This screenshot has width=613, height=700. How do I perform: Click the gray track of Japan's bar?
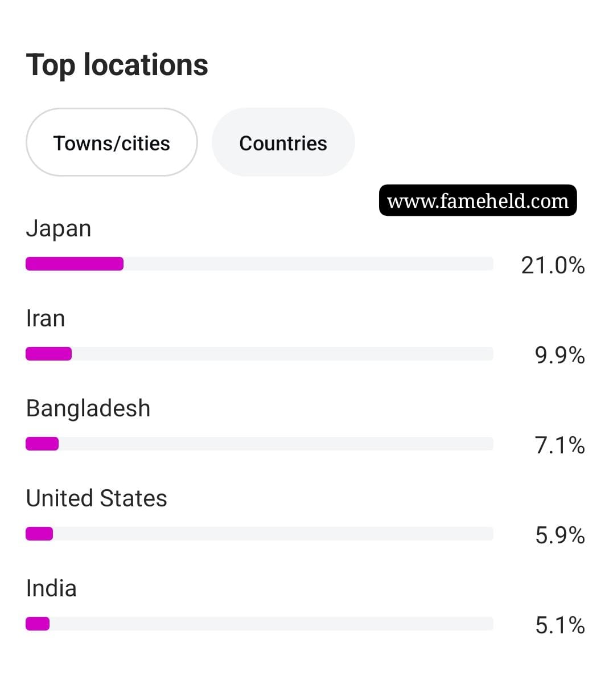click(308, 264)
